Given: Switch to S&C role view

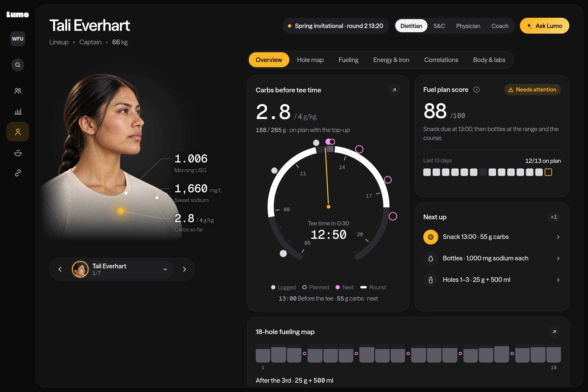Looking at the screenshot, I should 439,26.
